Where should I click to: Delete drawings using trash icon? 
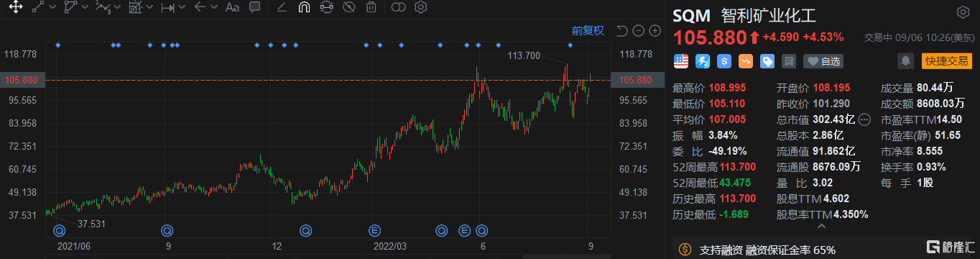[371, 8]
